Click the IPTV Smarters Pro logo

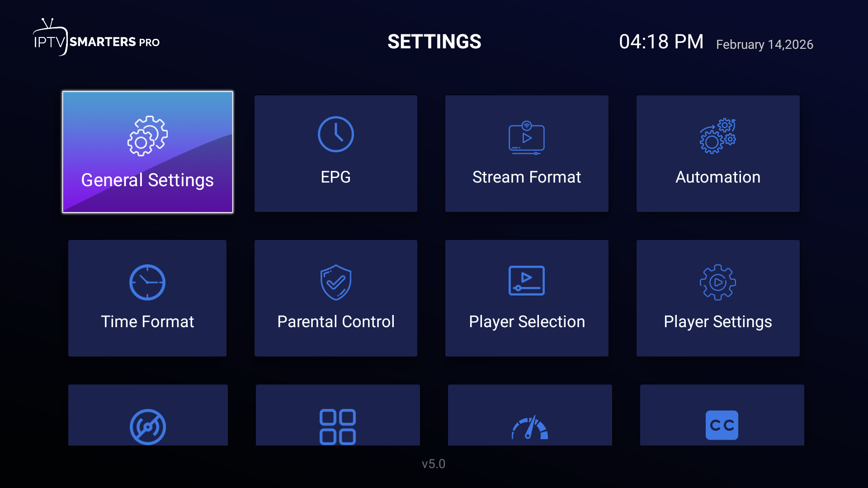pos(96,38)
